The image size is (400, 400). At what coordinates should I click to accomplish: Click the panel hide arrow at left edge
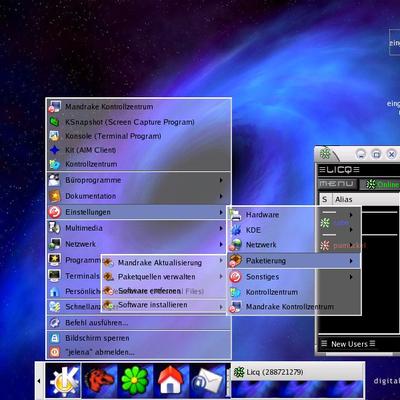(x=39, y=380)
